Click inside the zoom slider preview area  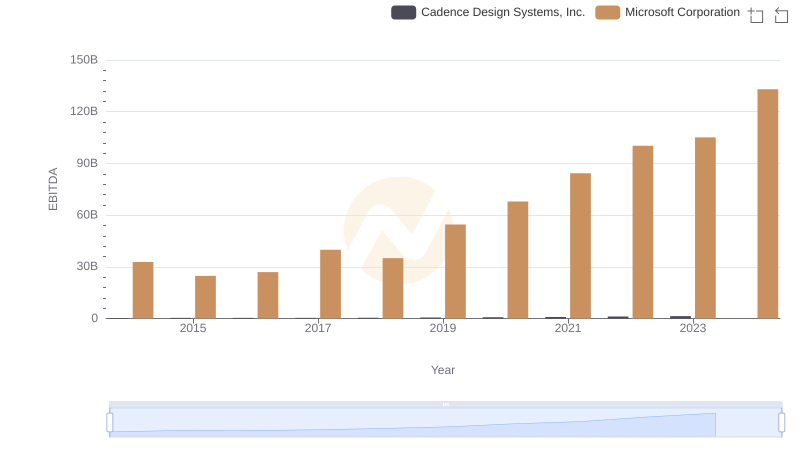click(445, 423)
